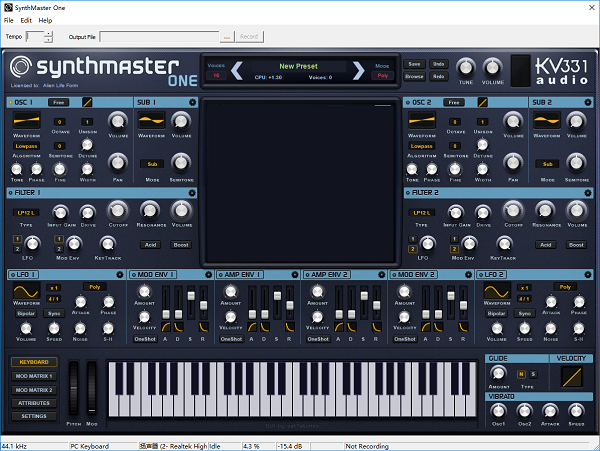Open FILTER 2 type LP12 L dropdown
Viewport: 600px width, 451px height.
point(421,213)
